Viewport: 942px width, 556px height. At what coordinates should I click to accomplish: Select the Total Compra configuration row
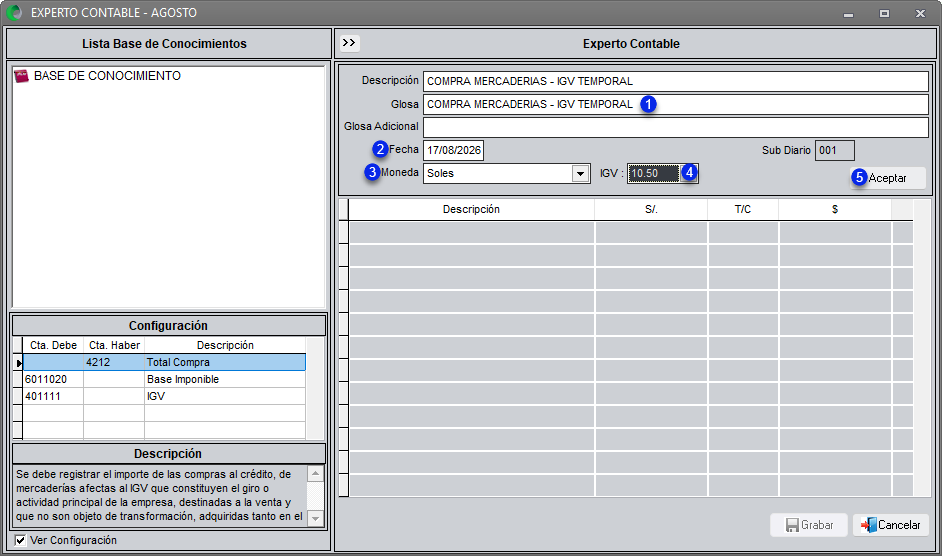pos(164,362)
